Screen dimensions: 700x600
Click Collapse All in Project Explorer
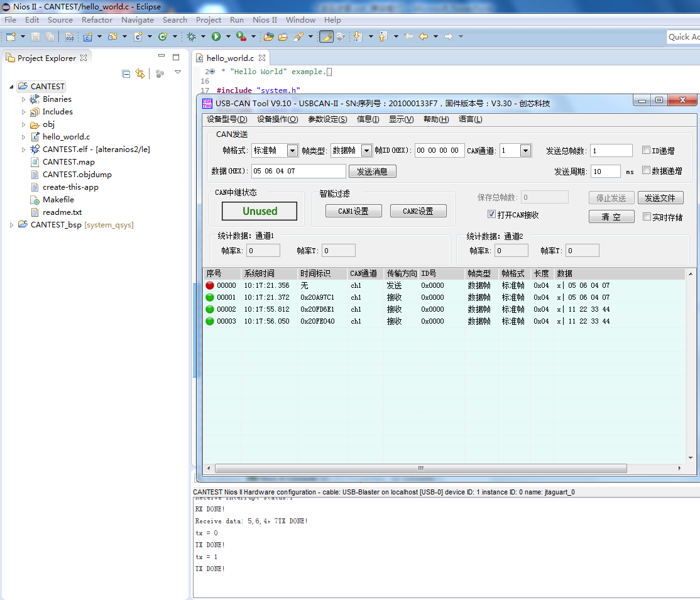click(126, 74)
